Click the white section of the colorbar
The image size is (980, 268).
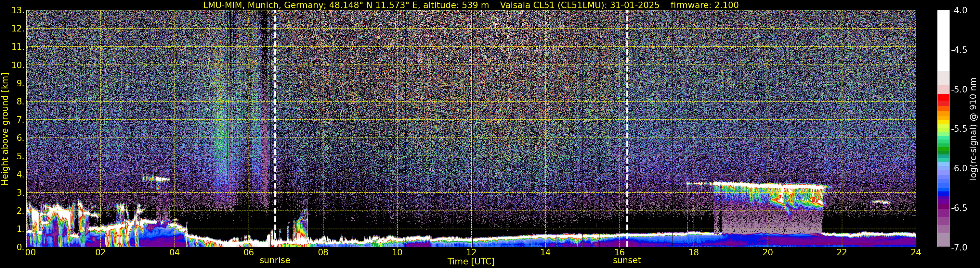[943, 41]
